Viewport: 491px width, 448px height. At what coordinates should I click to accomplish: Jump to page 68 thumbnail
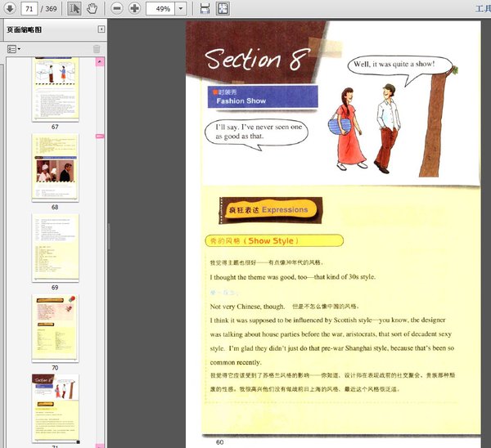point(55,168)
